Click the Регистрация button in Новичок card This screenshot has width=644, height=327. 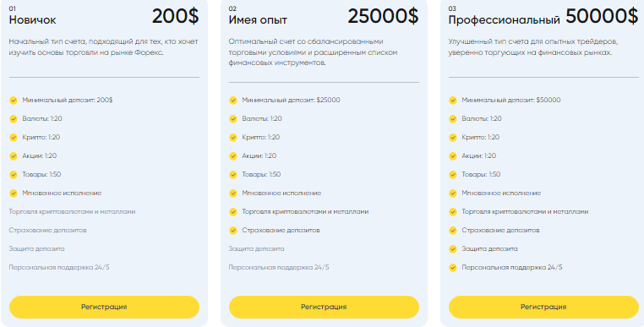point(104,307)
